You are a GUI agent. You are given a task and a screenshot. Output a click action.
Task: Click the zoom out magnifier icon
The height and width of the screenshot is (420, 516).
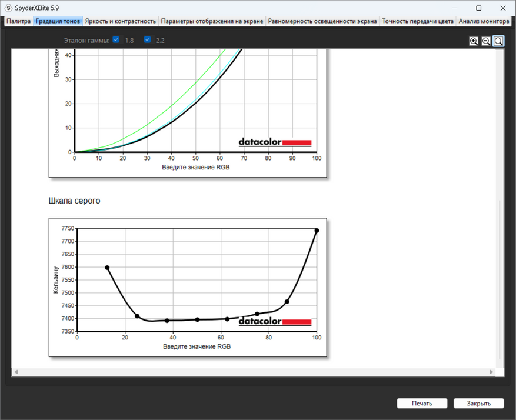click(486, 41)
